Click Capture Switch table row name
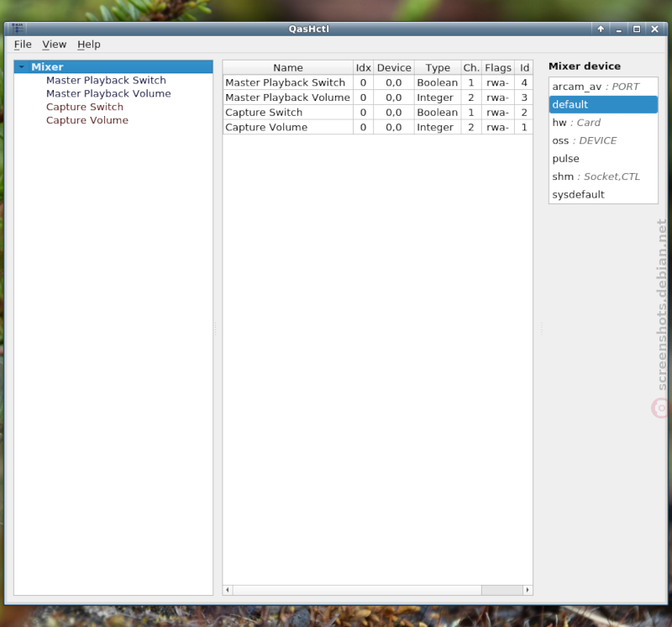Image resolution: width=672 pixels, height=627 pixels. tap(288, 113)
